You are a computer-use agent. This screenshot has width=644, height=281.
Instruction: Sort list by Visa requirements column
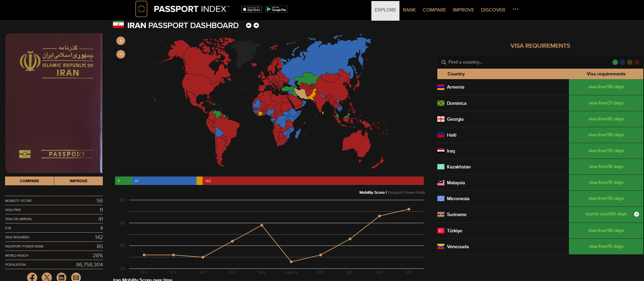coord(606,74)
